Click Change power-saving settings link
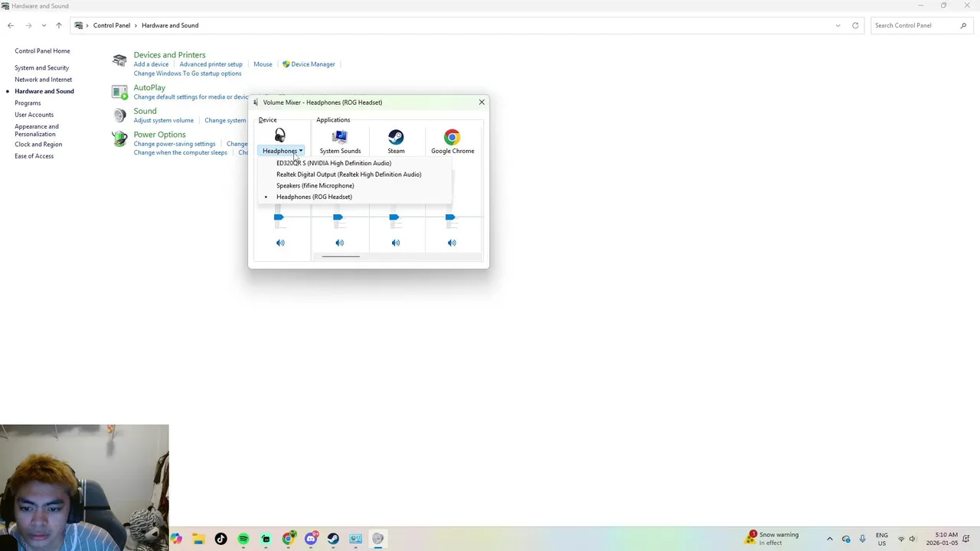Image resolution: width=980 pixels, height=551 pixels. (x=175, y=144)
